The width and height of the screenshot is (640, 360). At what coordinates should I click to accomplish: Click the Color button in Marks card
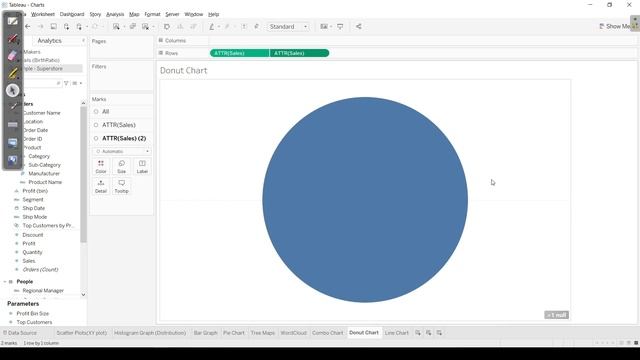tap(101, 167)
